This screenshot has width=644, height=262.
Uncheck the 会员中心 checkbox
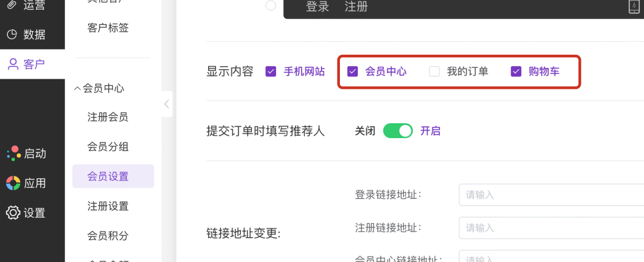[x=352, y=71]
